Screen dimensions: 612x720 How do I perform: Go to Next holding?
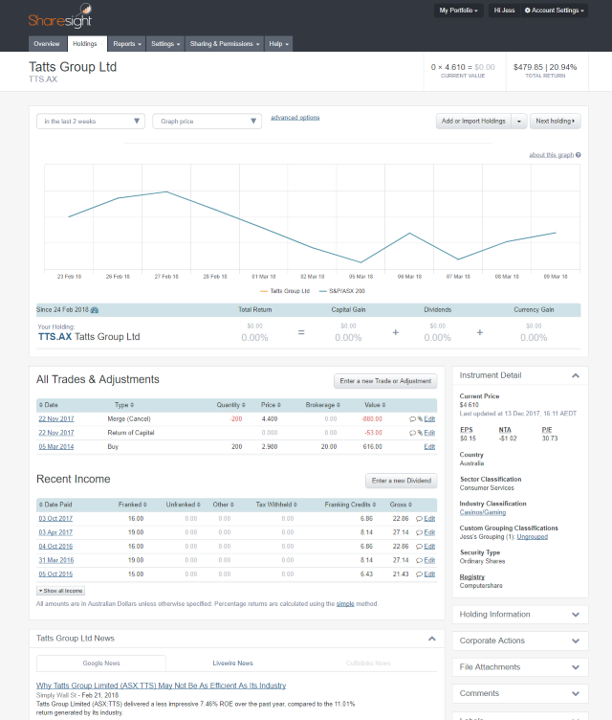(555, 121)
